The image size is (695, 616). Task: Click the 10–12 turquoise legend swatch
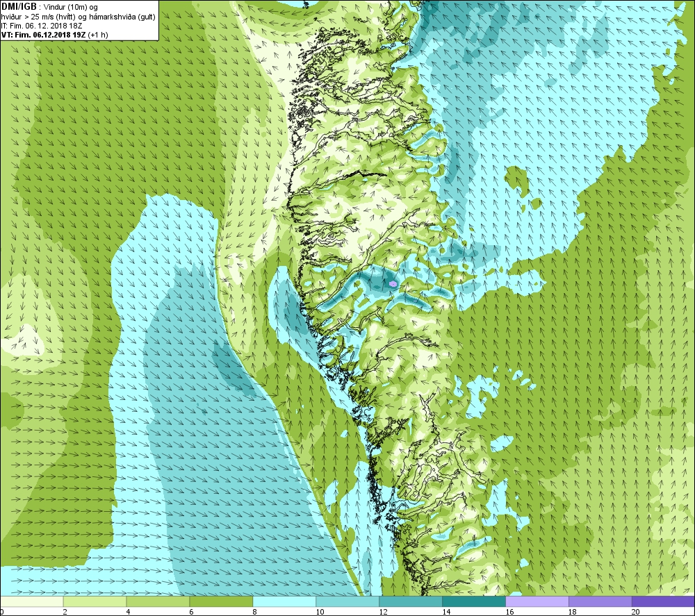click(347, 601)
